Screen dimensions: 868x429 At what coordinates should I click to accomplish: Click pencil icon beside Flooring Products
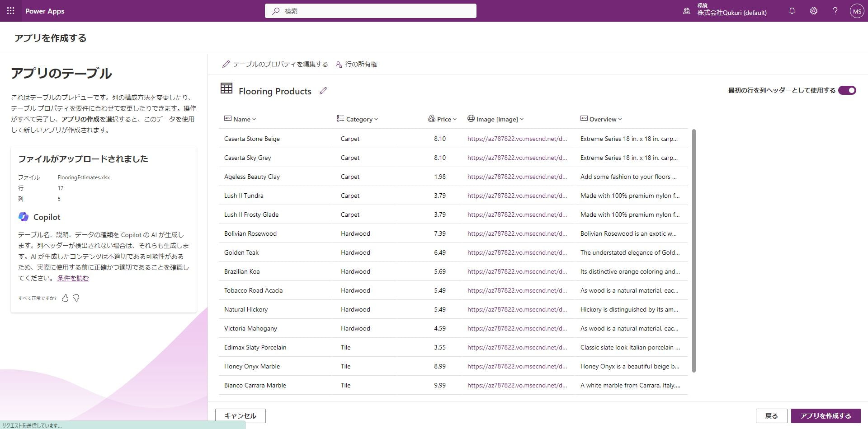point(323,91)
